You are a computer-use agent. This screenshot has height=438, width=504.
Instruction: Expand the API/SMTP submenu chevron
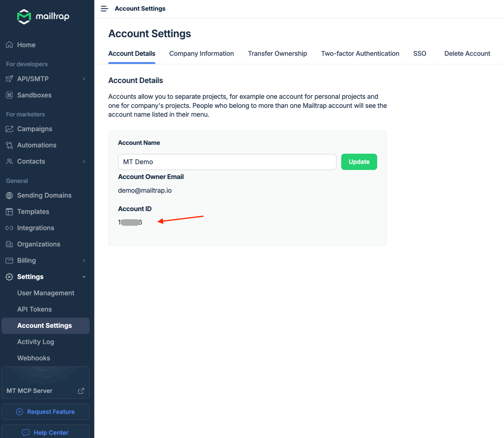[x=84, y=79]
